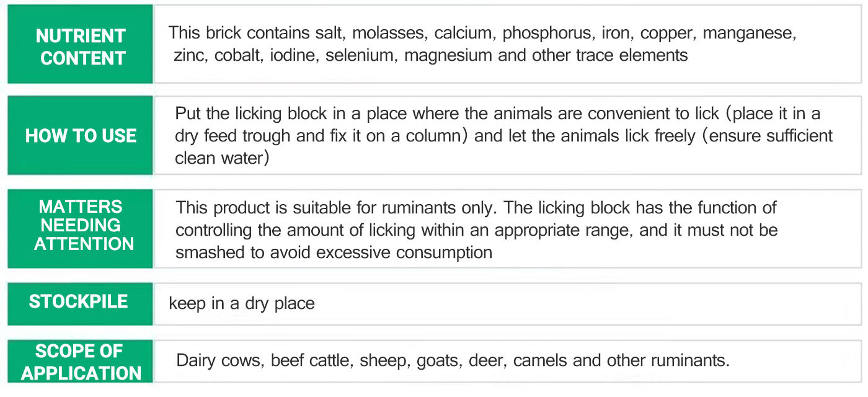Select the HOW TO USE green label
Viewport: 868px width, 397px height.
pos(81,136)
